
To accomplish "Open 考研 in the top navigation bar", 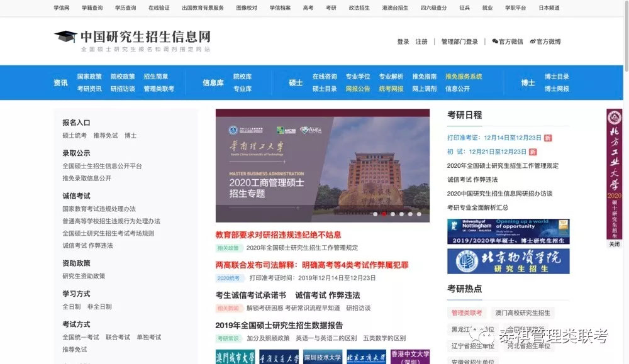I will tap(331, 8).
